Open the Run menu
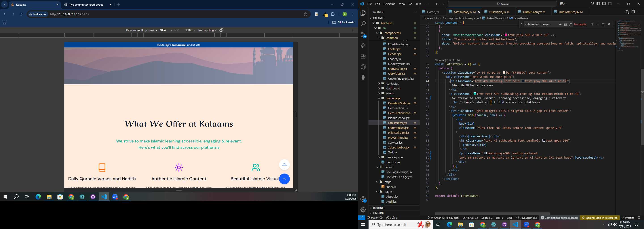644x229 pixels. point(418,4)
